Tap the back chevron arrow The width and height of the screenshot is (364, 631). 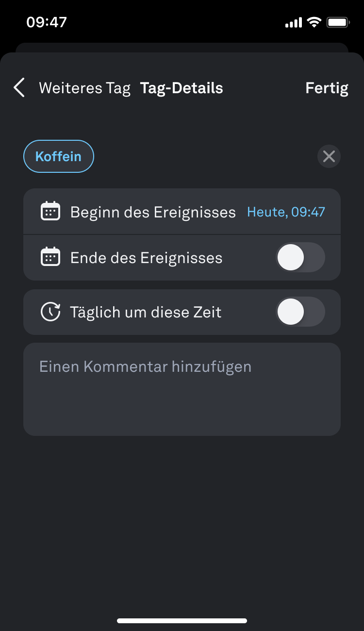tap(19, 88)
